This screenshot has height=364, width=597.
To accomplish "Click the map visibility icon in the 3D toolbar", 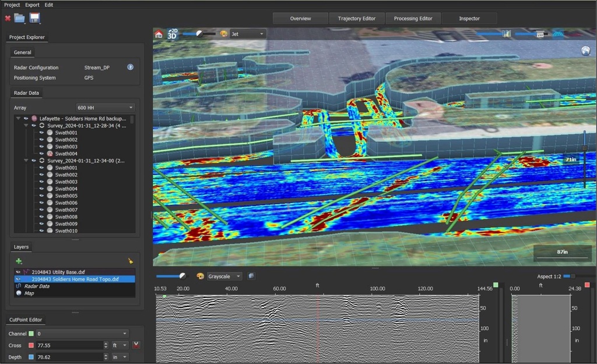I will pyautogui.click(x=507, y=34).
